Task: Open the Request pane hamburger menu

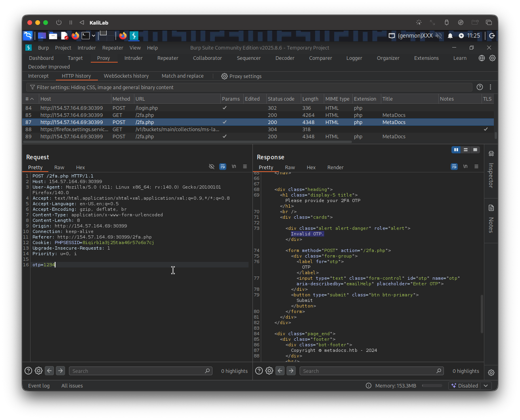Action: tap(245, 167)
